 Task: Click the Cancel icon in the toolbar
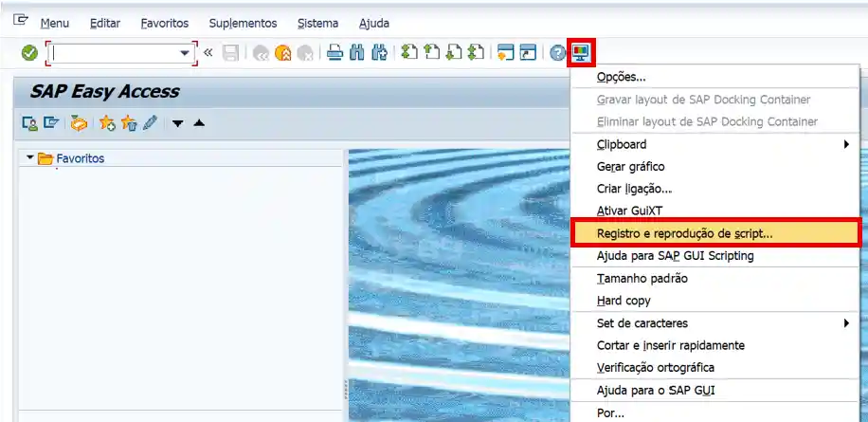point(305,53)
